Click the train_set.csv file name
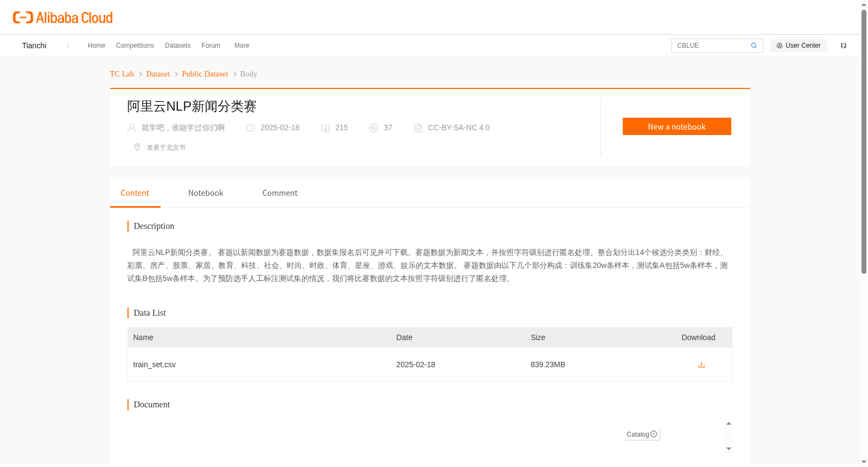868x467 pixels. (x=155, y=364)
